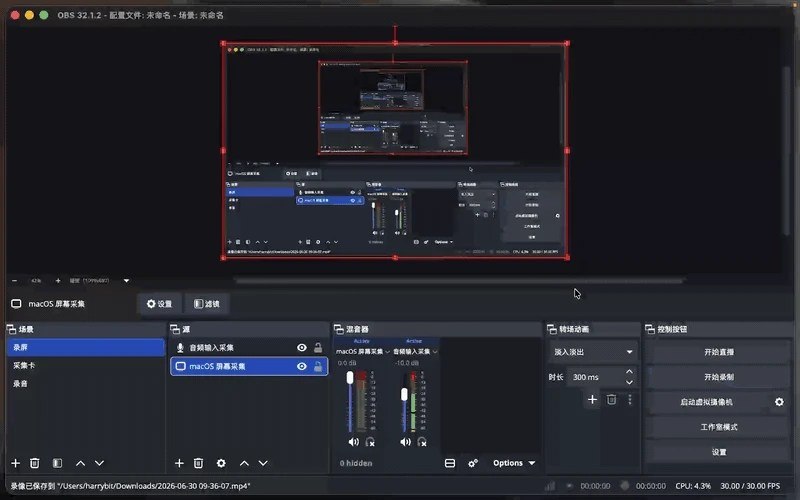The width and height of the screenshot is (800, 500).
Task: Select macOS 屏幕采集 source row
Action: coord(249,366)
